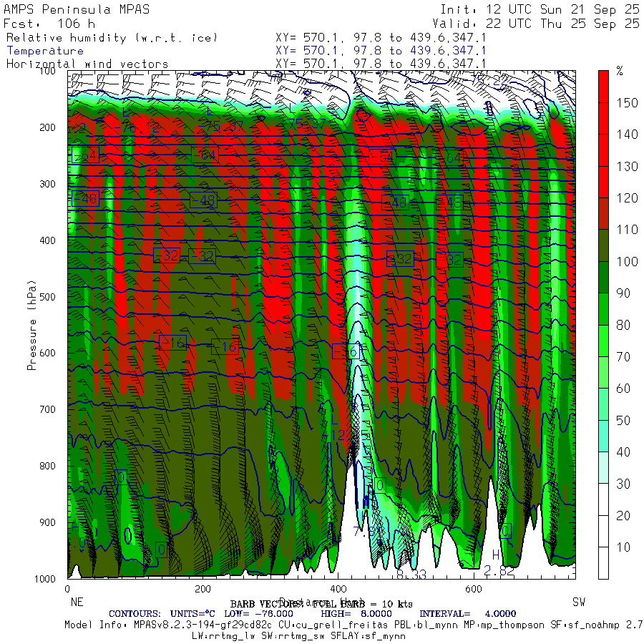Image resolution: width=644 pixels, height=644 pixels.
Task: Click the '2.82' high temperature value
Action: pyautogui.click(x=499, y=570)
